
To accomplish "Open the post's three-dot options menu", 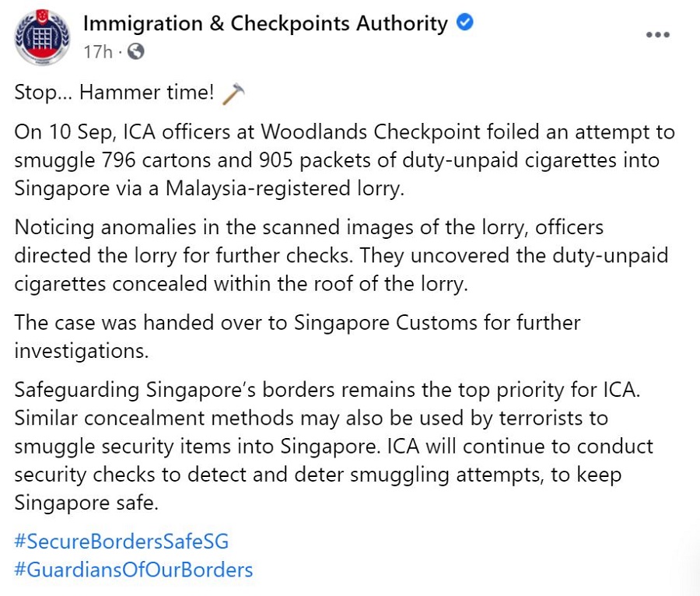I will point(658,35).
